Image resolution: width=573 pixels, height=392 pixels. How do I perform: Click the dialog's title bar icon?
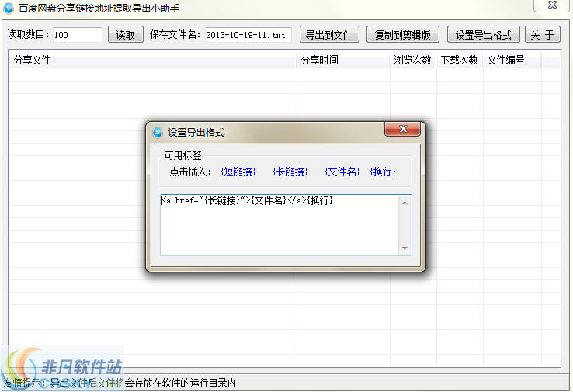coord(158,132)
